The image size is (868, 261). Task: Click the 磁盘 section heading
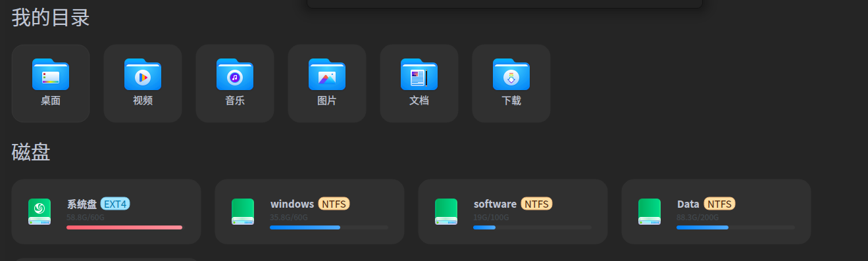point(31,153)
